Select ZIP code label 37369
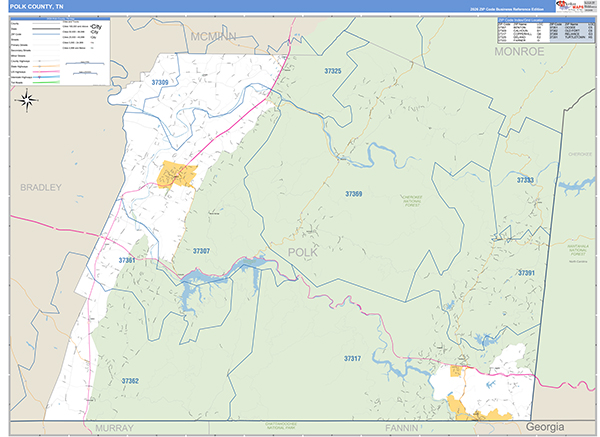Image resolution: width=600 pixels, height=437 pixels. point(354,194)
